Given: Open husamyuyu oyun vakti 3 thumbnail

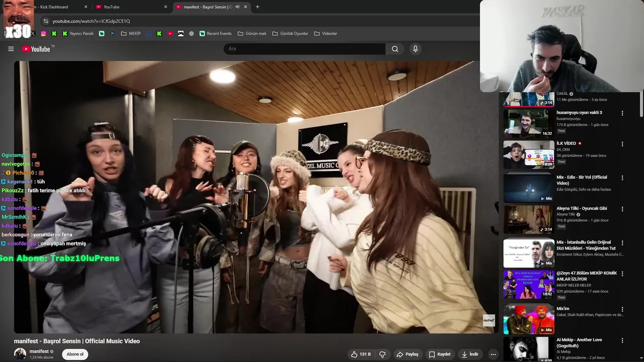Looking at the screenshot, I should click(529, 123).
